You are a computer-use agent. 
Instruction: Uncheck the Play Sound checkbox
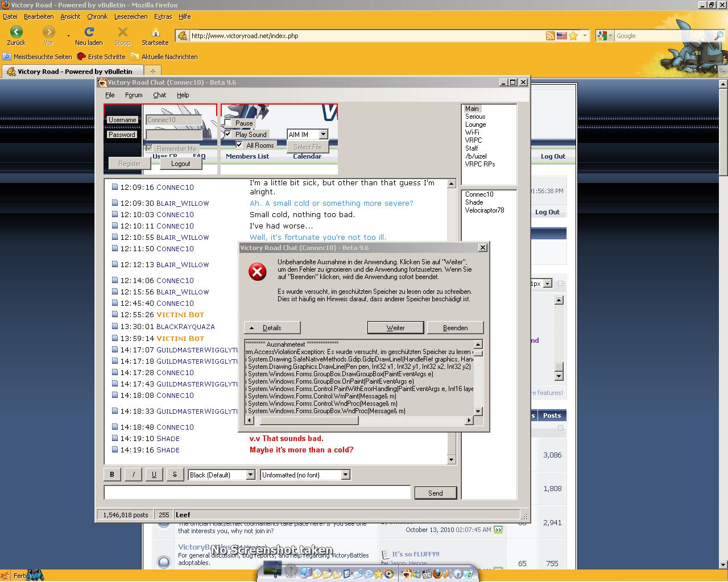pos(228,135)
